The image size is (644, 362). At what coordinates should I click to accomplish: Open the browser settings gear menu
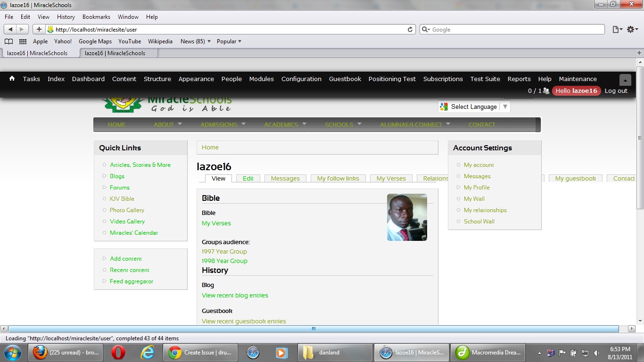(x=632, y=29)
